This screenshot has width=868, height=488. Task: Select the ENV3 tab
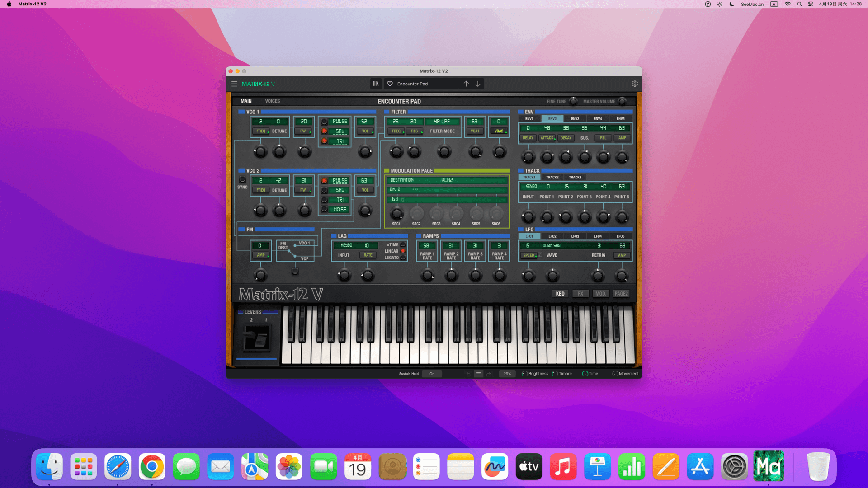pos(575,119)
